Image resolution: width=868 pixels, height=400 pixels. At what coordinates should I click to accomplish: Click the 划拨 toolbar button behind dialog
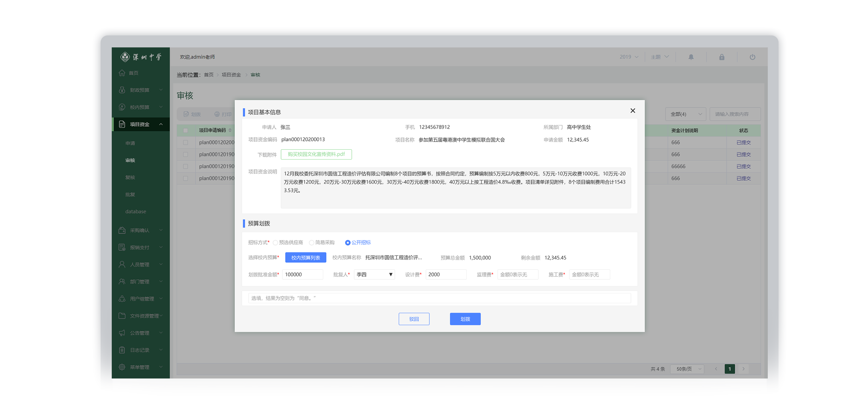pos(192,114)
